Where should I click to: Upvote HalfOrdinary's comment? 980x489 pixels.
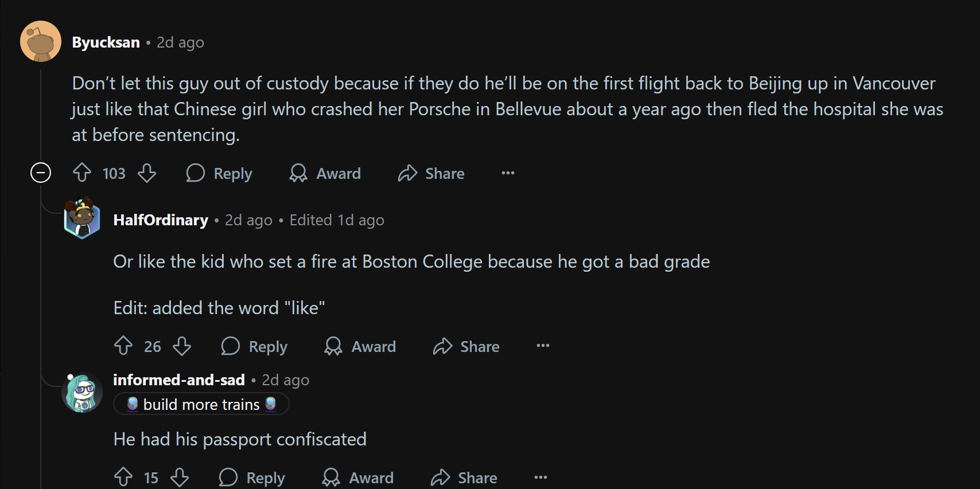point(123,346)
